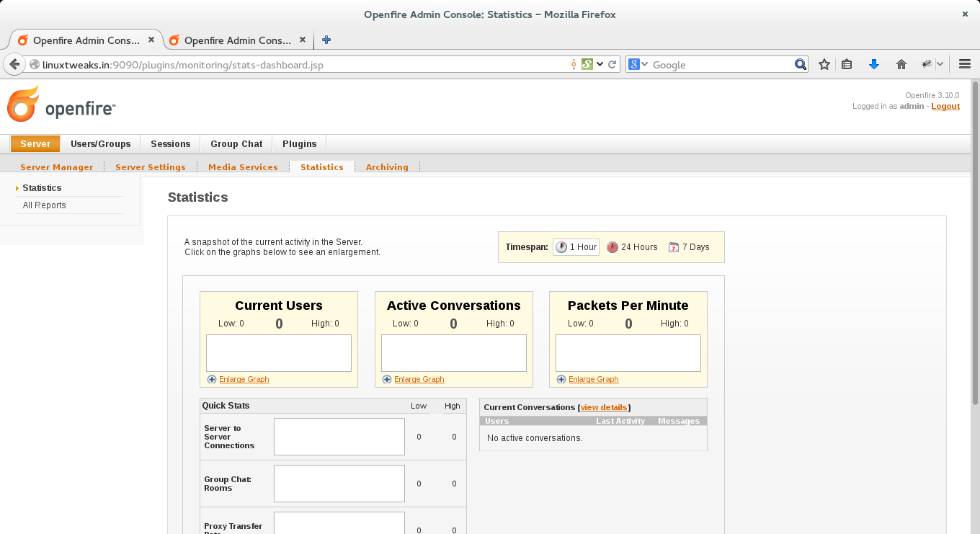Viewport: 980px width, 534px height.
Task: Click the browser back arrow button
Action: point(14,64)
